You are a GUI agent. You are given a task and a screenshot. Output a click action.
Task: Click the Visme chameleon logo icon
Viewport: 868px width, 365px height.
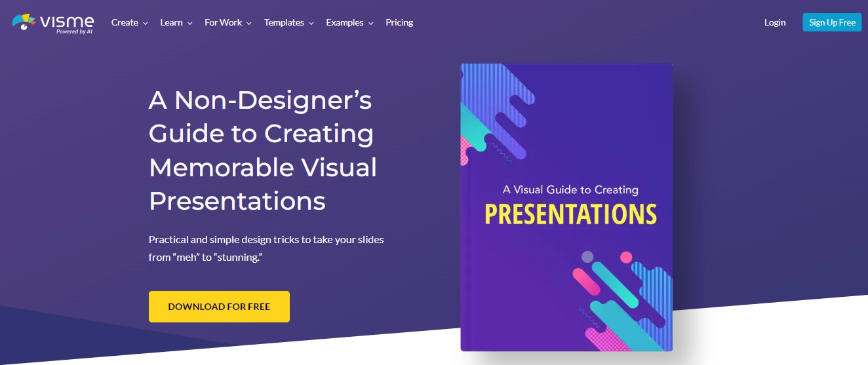24,22
